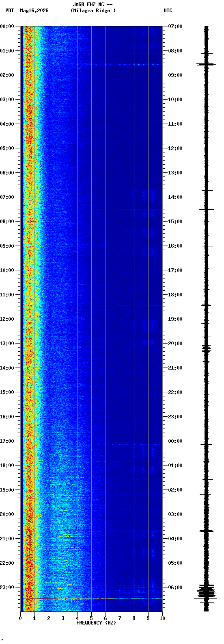
Task: Click the PDT-axis label "16:00"
Action: 7,417
